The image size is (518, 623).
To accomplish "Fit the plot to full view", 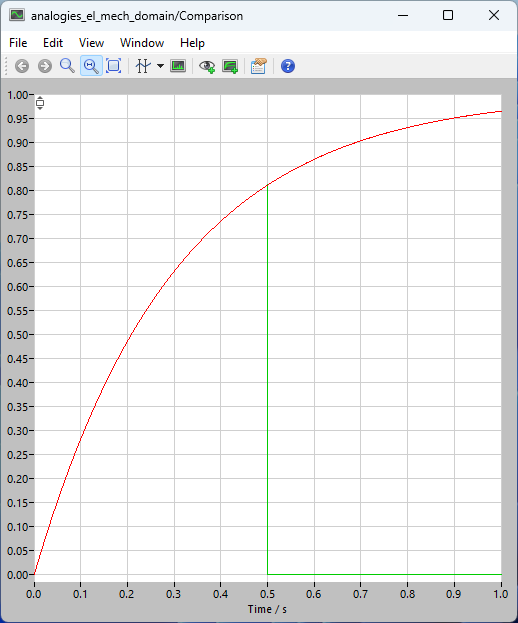I will (114, 66).
